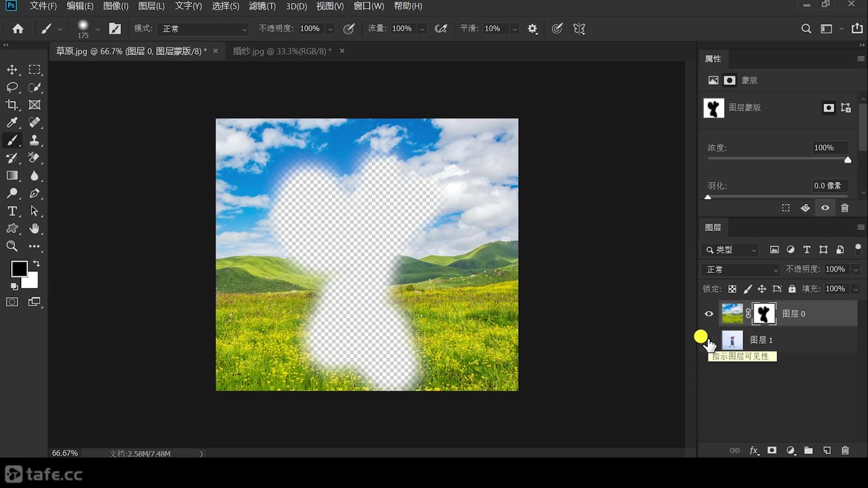868x488 pixels.
Task: Click the 浓度 density slider handle
Action: tap(848, 160)
